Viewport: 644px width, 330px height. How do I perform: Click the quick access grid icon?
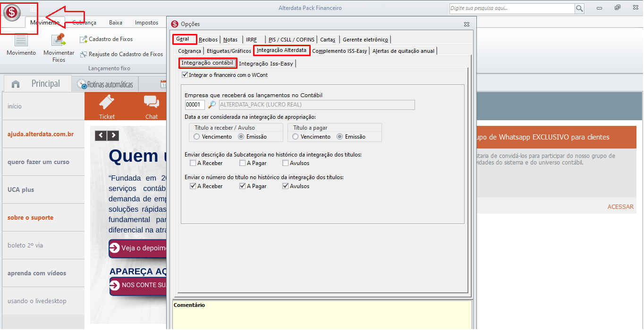point(33,8)
